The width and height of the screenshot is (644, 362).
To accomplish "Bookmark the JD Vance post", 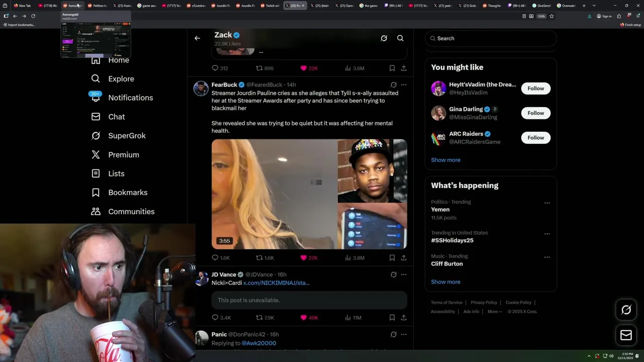I will tap(392, 318).
